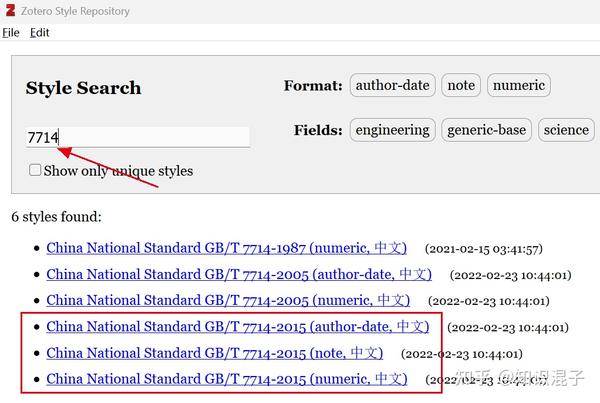Click the Style Search heading
This screenshot has width=600, height=403.
(x=83, y=88)
